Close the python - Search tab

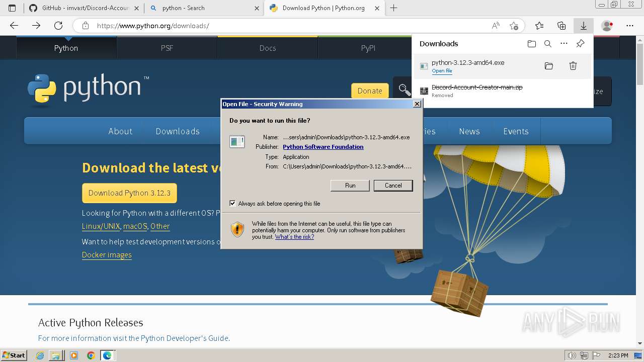tap(257, 8)
